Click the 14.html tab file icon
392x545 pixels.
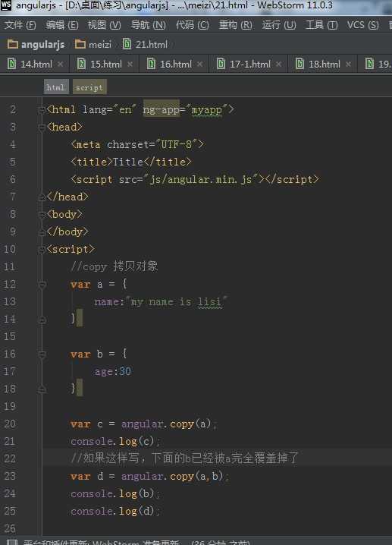click(12, 64)
